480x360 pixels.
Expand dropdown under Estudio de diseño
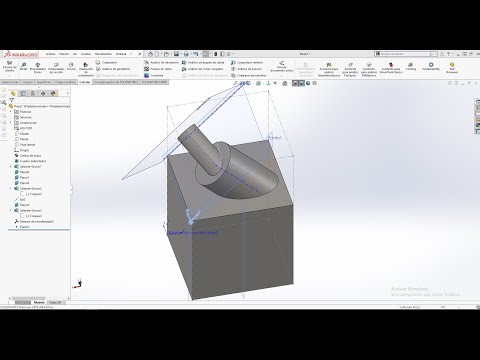(9, 76)
